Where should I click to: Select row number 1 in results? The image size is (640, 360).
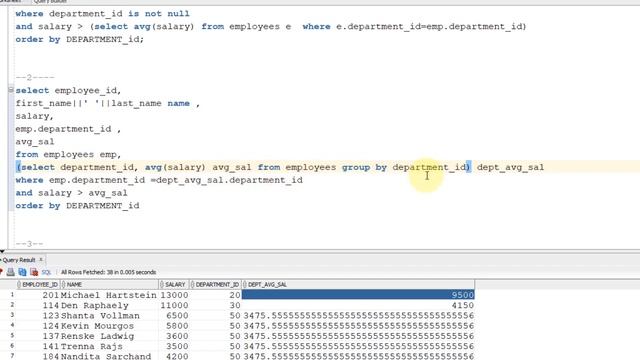pyautogui.click(x=12, y=294)
